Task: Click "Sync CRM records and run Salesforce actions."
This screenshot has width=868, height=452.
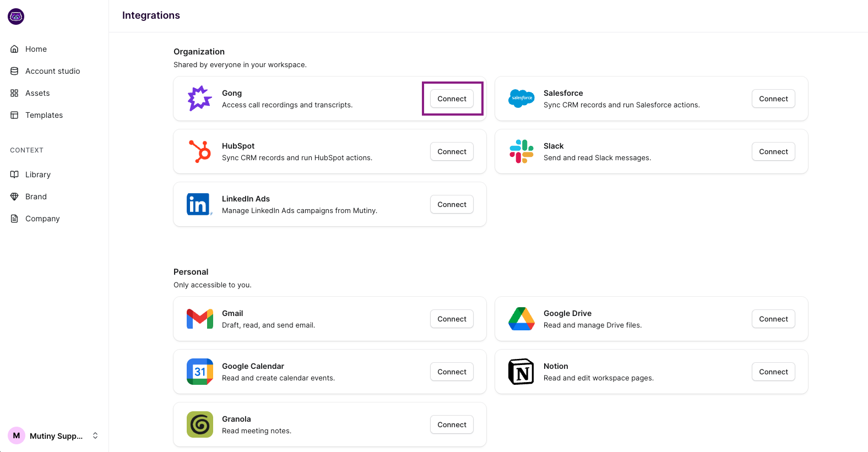Action: [622, 105]
